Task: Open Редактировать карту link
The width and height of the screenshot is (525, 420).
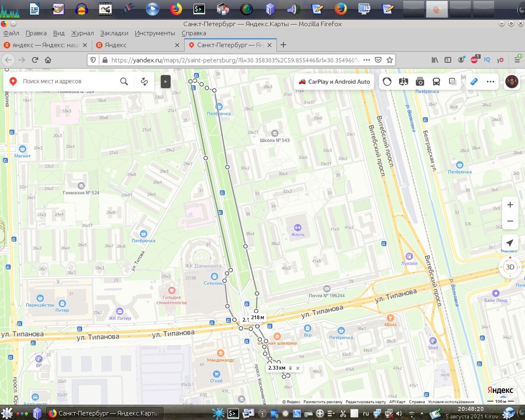Action: 366,402
